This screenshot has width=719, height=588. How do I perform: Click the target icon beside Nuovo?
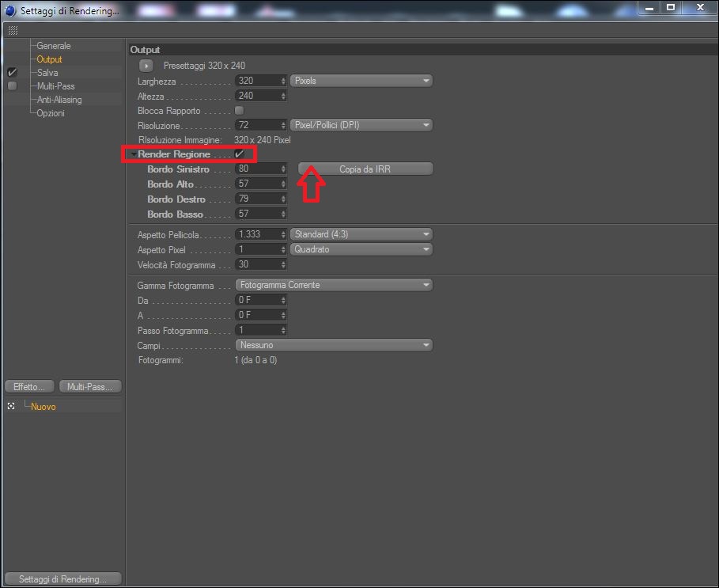point(11,406)
